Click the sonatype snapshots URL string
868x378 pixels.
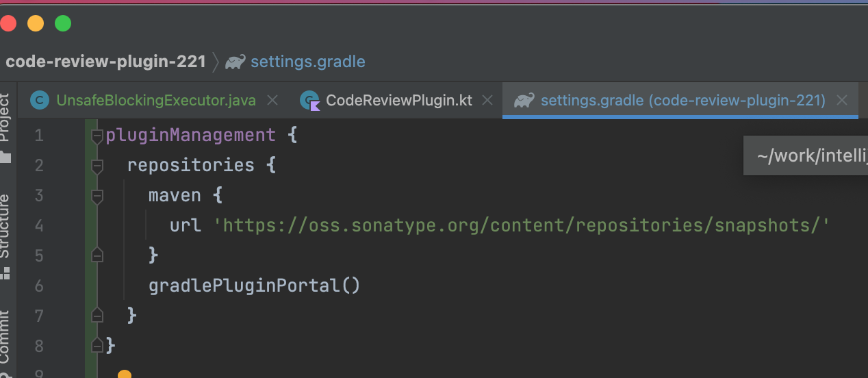(522, 226)
